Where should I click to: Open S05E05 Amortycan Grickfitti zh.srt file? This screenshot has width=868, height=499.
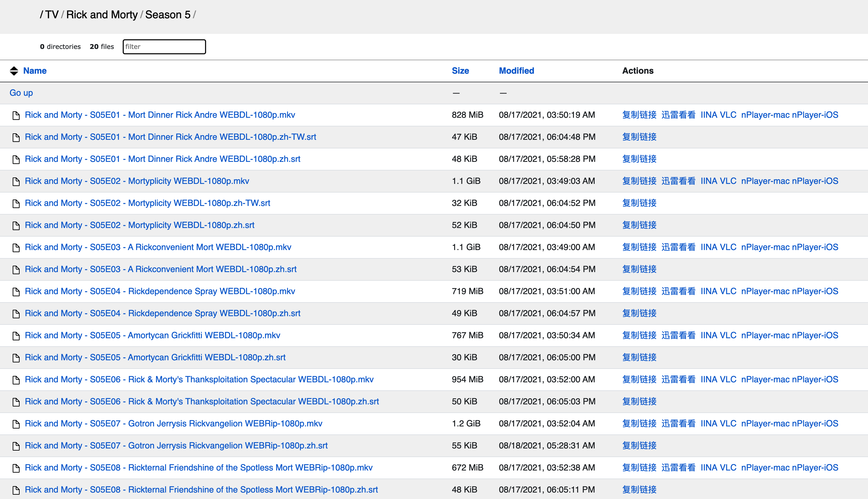155,358
